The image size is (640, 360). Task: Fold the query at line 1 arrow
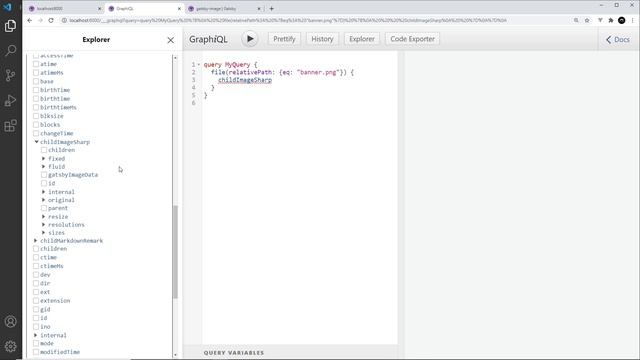[199, 64]
